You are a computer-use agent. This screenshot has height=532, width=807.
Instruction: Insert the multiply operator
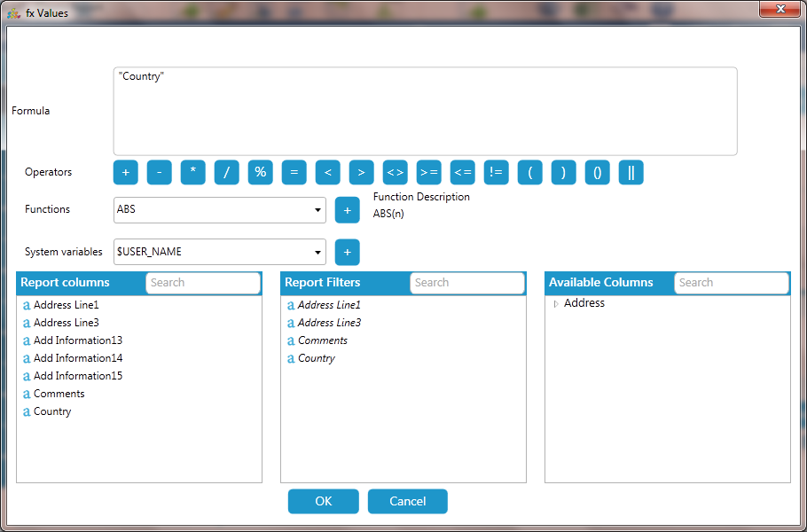point(192,172)
